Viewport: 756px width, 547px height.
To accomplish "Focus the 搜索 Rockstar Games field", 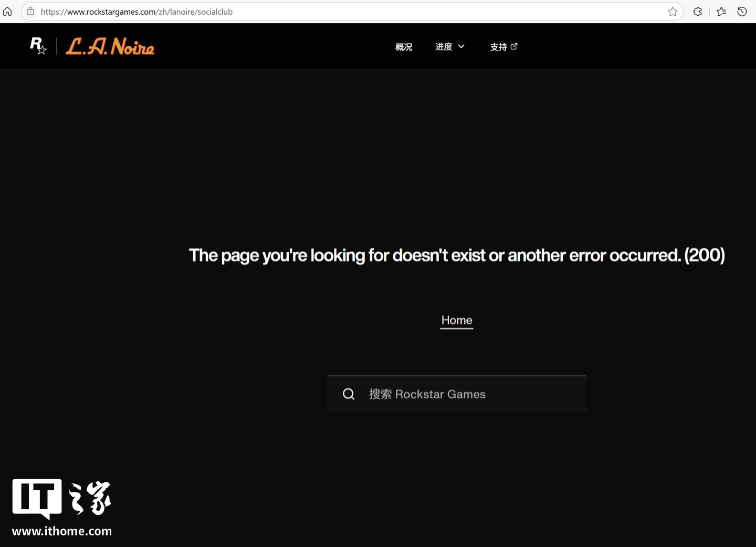I will click(x=457, y=394).
